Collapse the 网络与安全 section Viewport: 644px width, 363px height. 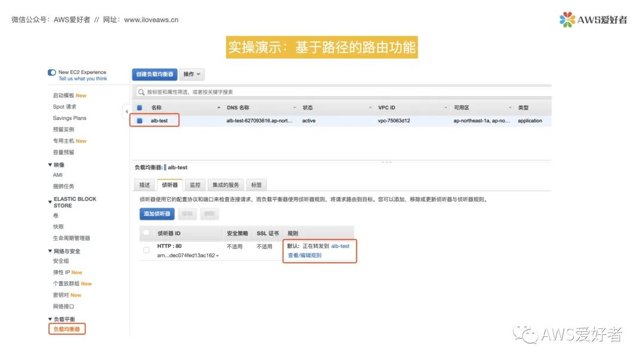50,251
